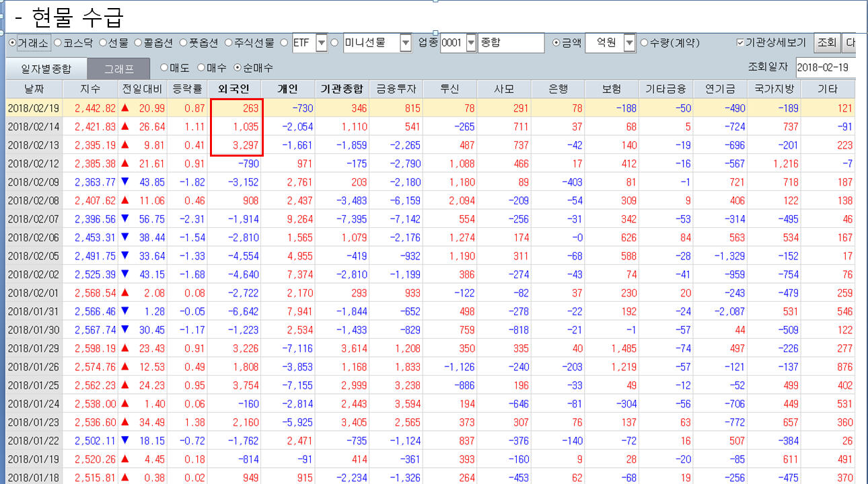Open the 억원 unit dropdown
Viewport: 868px width, 484px height.
(629, 43)
